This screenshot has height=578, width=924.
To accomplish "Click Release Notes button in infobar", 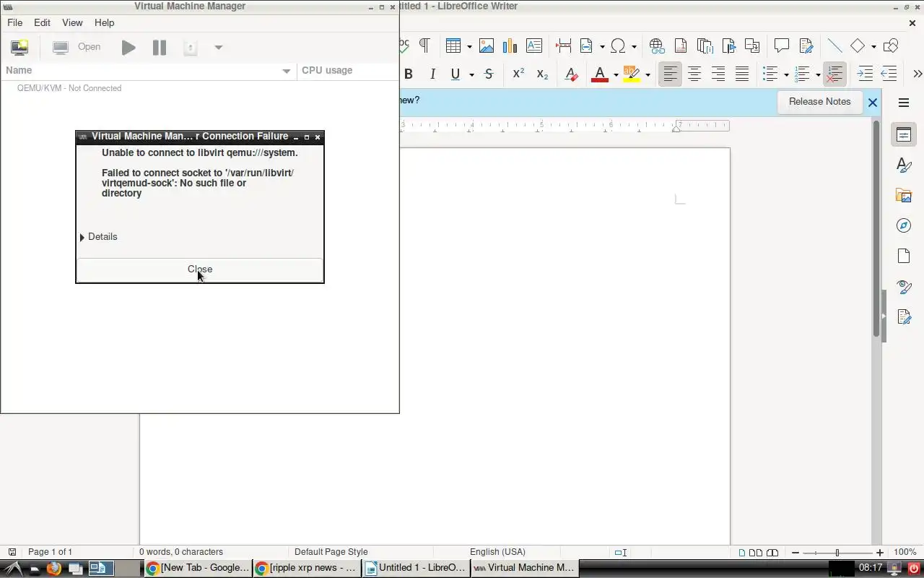I will click(819, 102).
